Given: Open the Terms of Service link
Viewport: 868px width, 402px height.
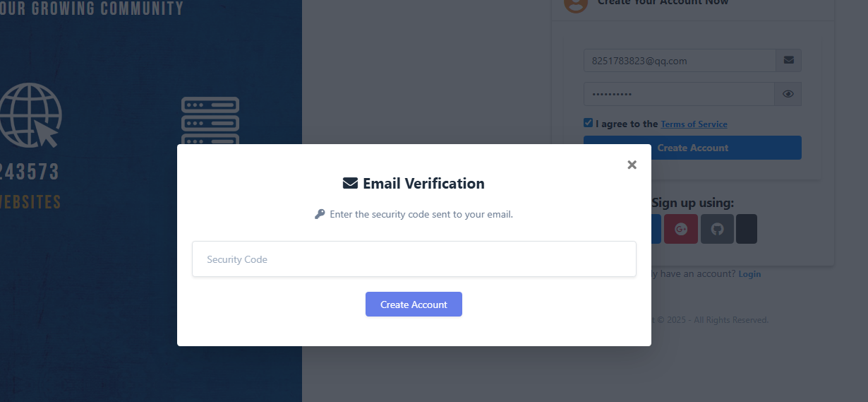Looking at the screenshot, I should pyautogui.click(x=694, y=124).
